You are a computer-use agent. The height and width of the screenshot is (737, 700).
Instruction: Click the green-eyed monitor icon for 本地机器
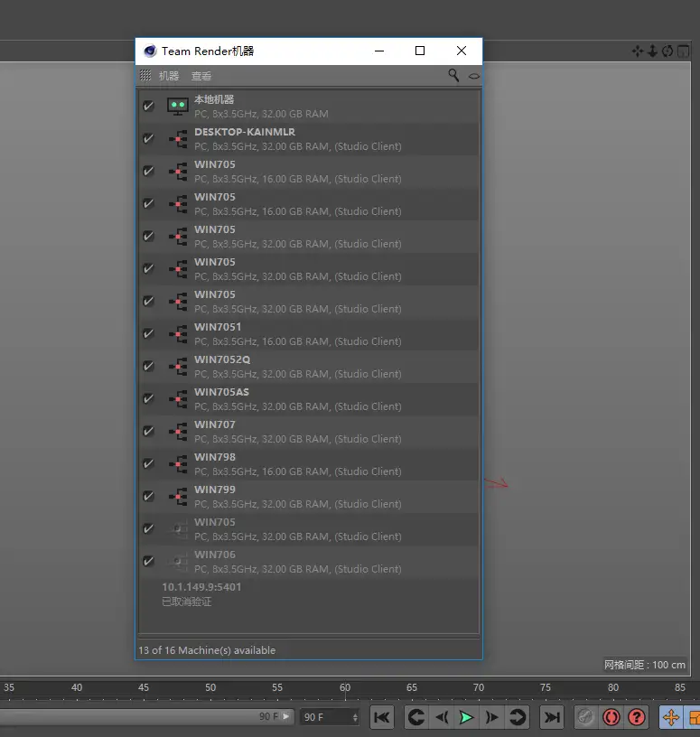coord(178,107)
